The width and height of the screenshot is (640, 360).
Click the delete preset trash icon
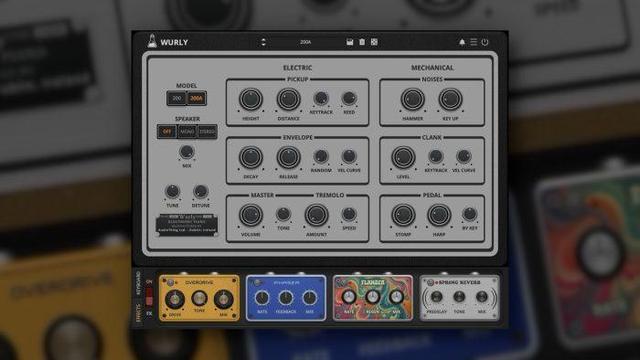[x=362, y=42]
